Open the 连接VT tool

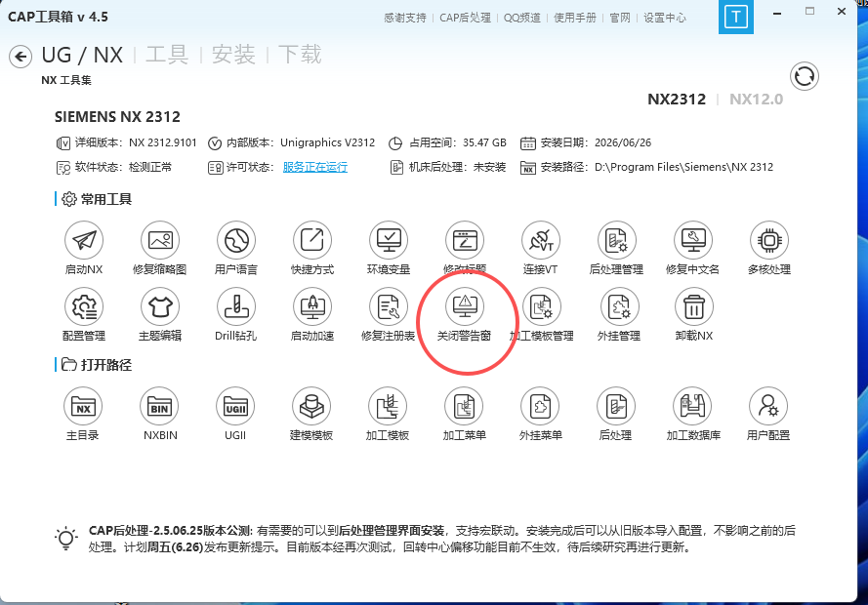pos(541,241)
